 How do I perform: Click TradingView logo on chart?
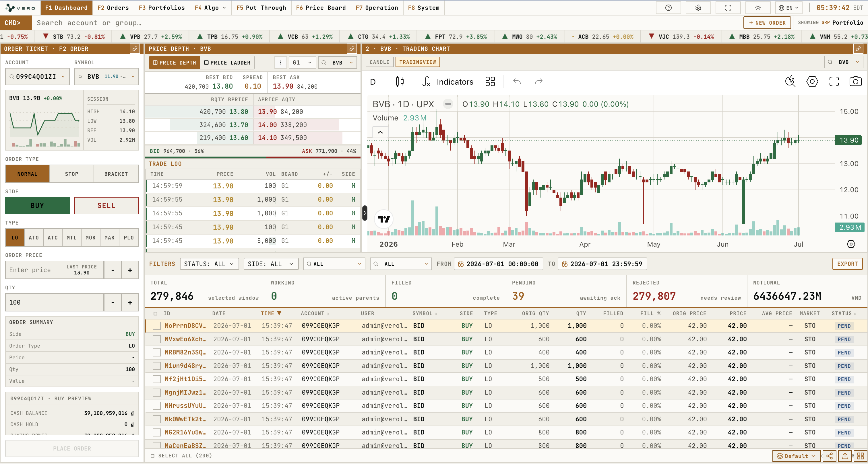(383, 219)
